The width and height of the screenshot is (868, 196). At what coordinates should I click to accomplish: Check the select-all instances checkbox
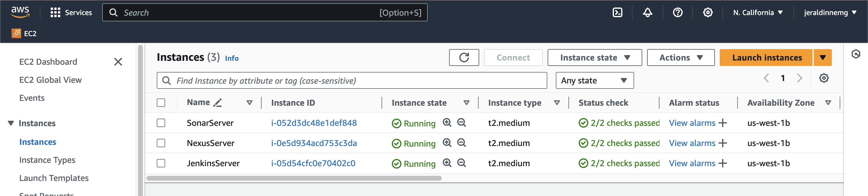coord(161,103)
